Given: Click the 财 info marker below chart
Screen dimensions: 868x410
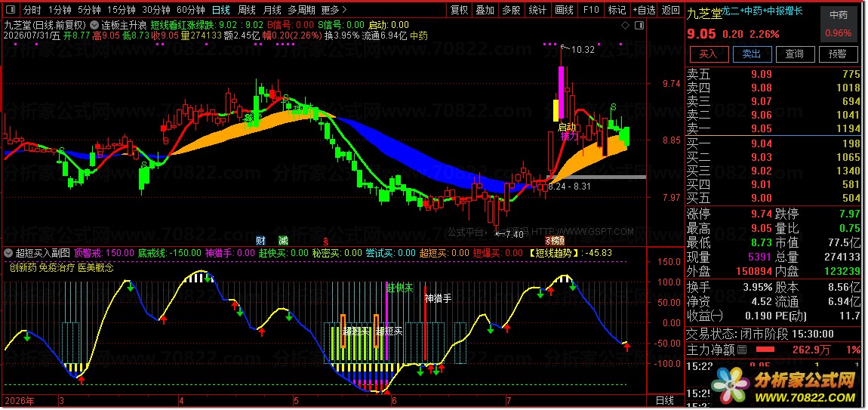Looking at the screenshot, I should click(260, 240).
